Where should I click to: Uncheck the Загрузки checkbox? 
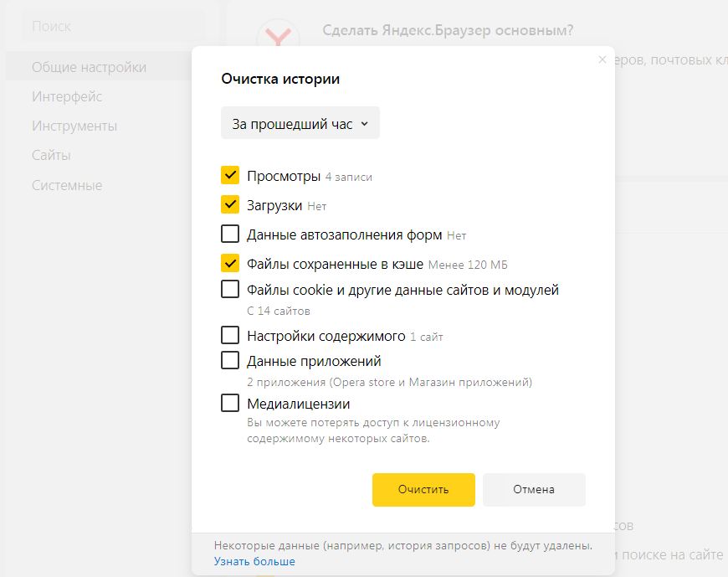pos(230,204)
